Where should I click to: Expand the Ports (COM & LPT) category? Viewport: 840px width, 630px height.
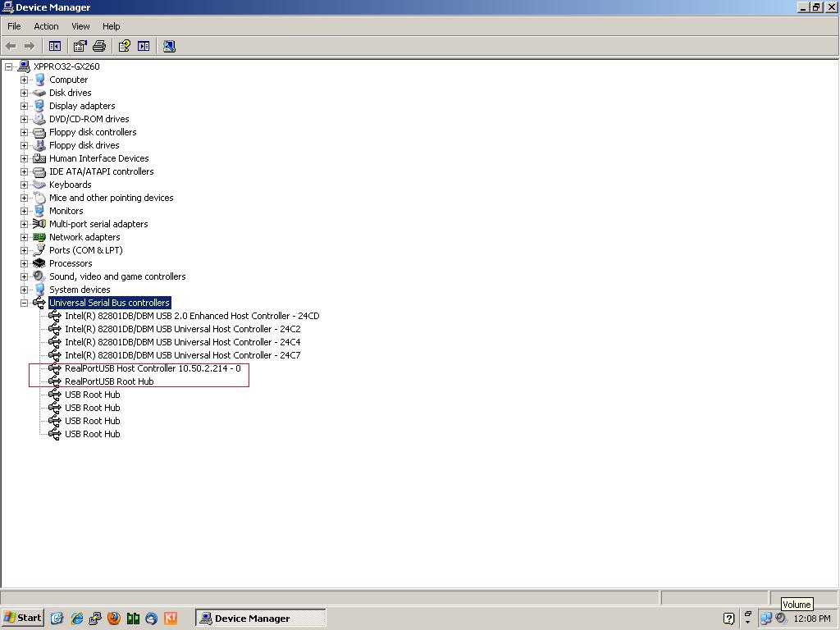tap(25, 250)
